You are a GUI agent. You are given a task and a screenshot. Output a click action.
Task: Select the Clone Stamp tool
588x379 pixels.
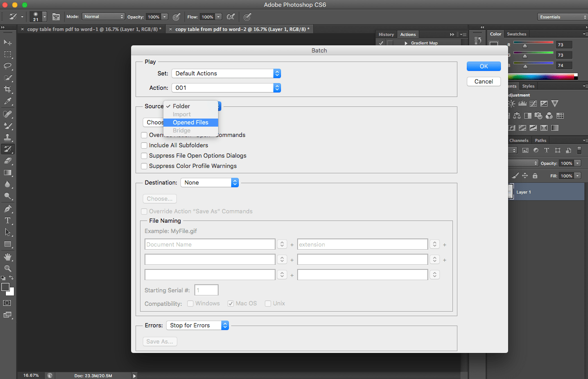click(x=8, y=137)
